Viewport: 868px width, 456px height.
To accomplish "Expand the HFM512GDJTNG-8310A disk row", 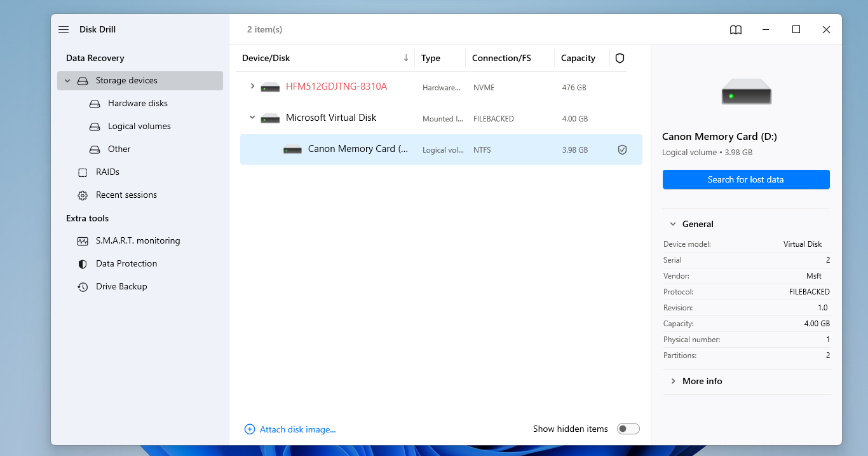I will coord(252,86).
